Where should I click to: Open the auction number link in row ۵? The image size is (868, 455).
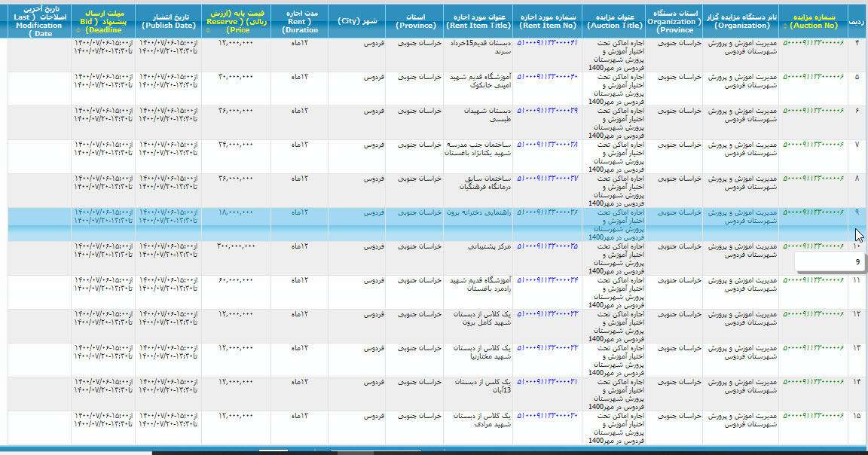click(x=813, y=76)
